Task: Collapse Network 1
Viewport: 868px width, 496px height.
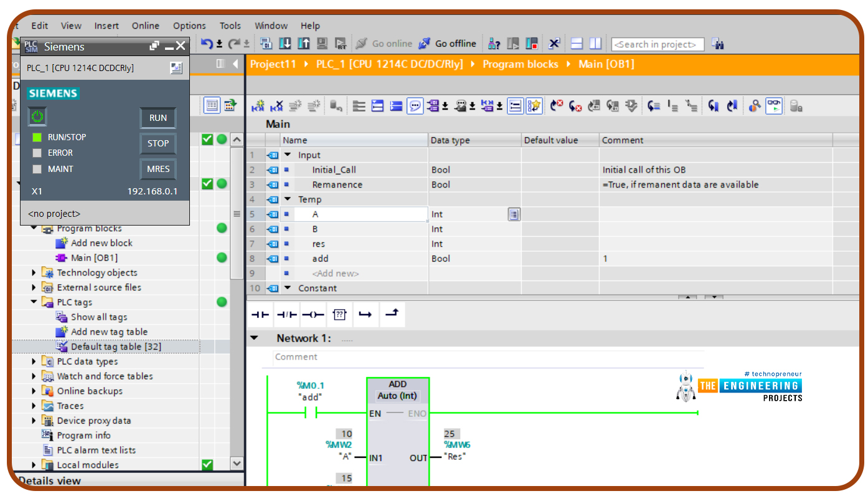Action: click(x=253, y=338)
